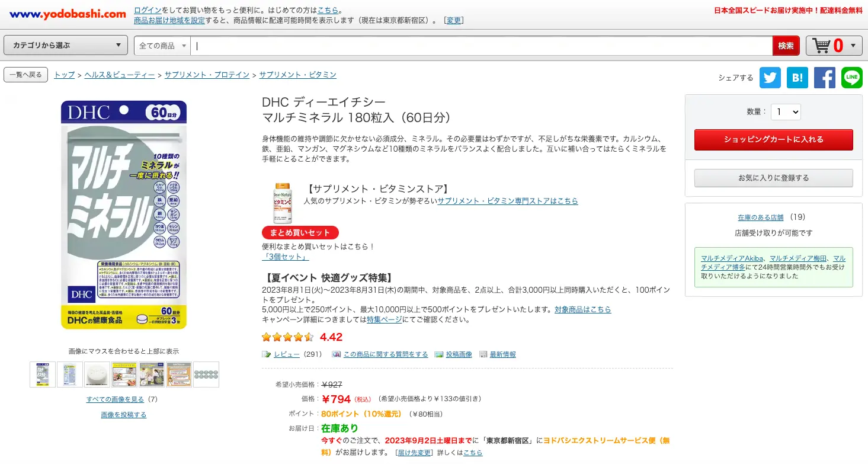Open the shopping cart icon
868x464 pixels.
click(x=821, y=46)
